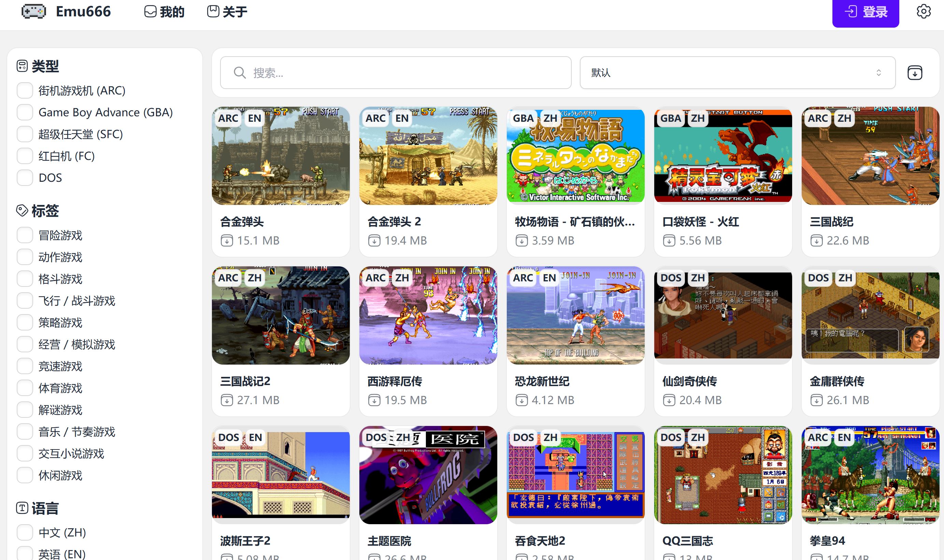Open the 口袋妖怪 - 火红 game title
Viewport: 944px width, 560px height.
click(x=700, y=221)
